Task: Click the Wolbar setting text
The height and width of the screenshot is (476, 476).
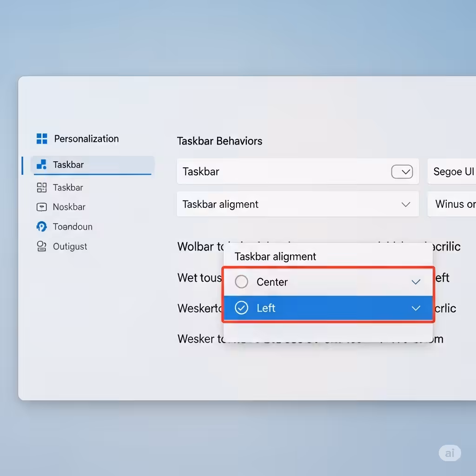Action: 201,246
